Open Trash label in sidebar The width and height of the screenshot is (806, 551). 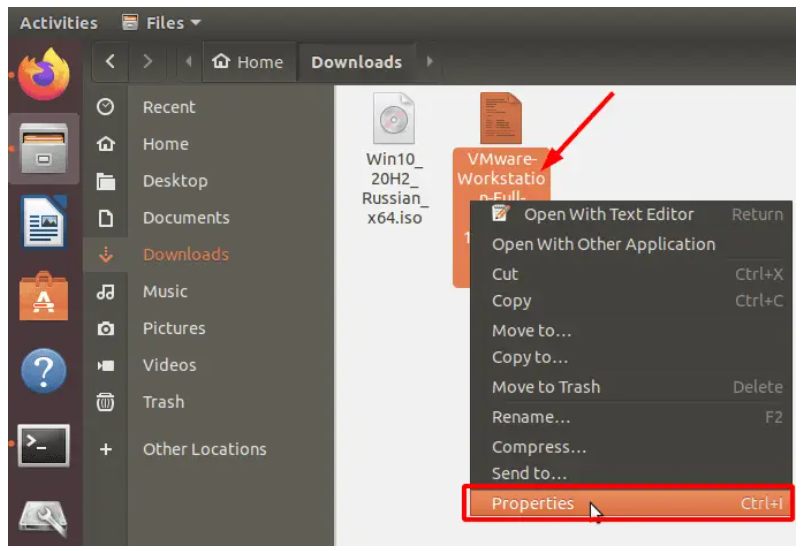pos(163,402)
